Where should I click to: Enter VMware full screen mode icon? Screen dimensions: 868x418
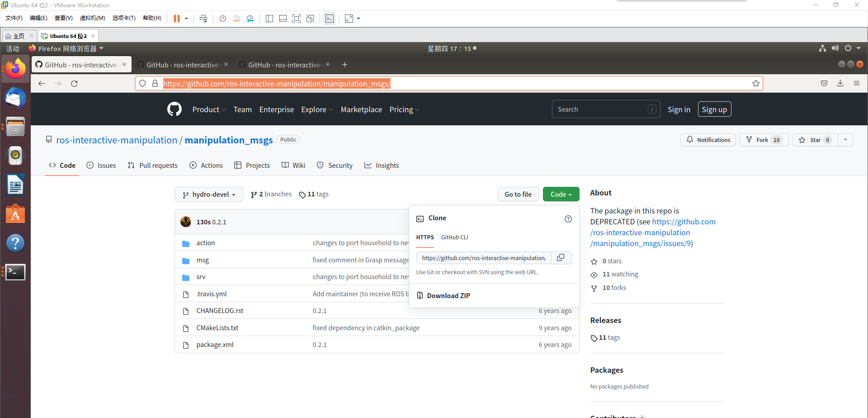pyautogui.click(x=296, y=19)
